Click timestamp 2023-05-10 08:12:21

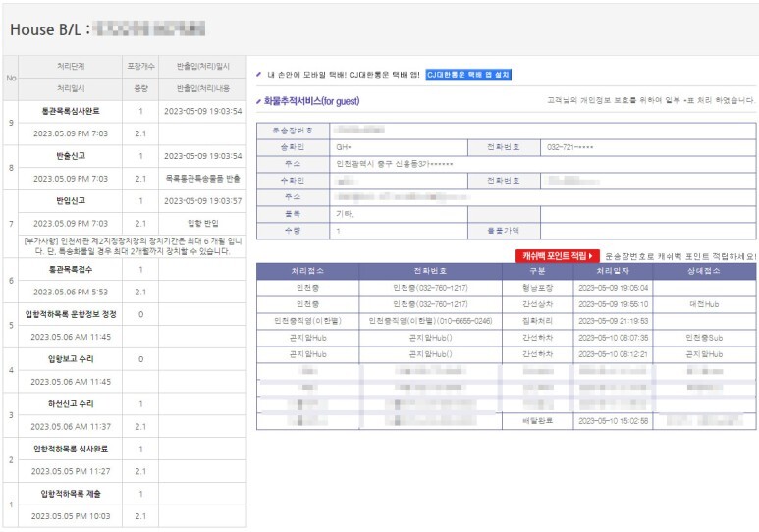(613, 354)
